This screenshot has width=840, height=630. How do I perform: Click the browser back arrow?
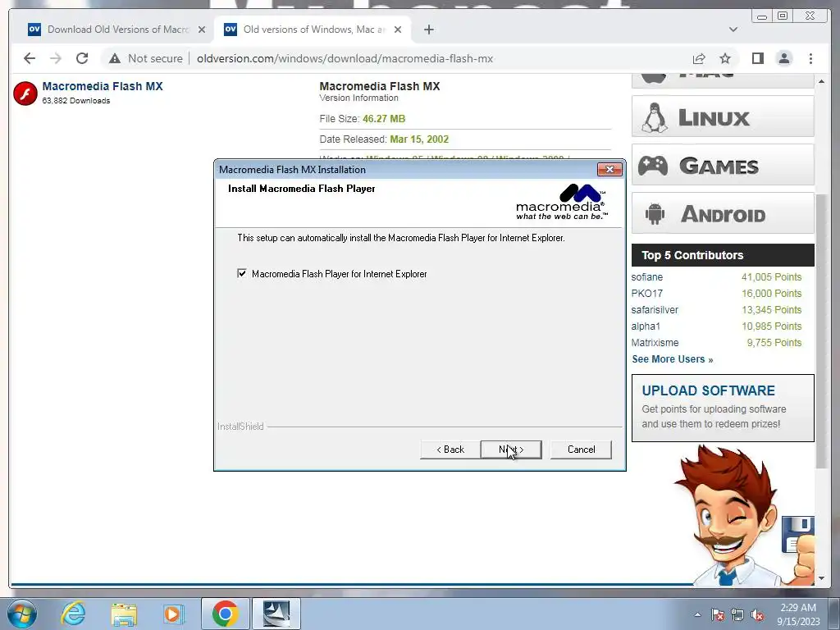click(x=30, y=58)
